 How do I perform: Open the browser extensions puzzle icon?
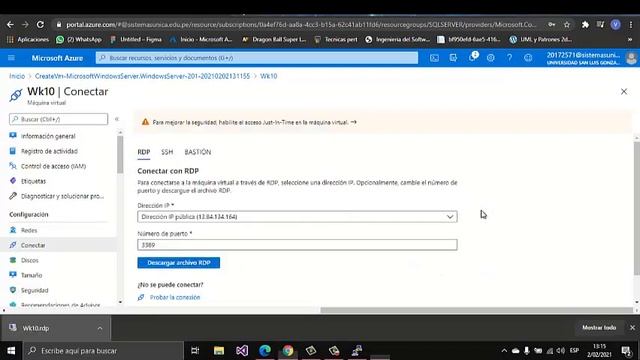(x=585, y=24)
